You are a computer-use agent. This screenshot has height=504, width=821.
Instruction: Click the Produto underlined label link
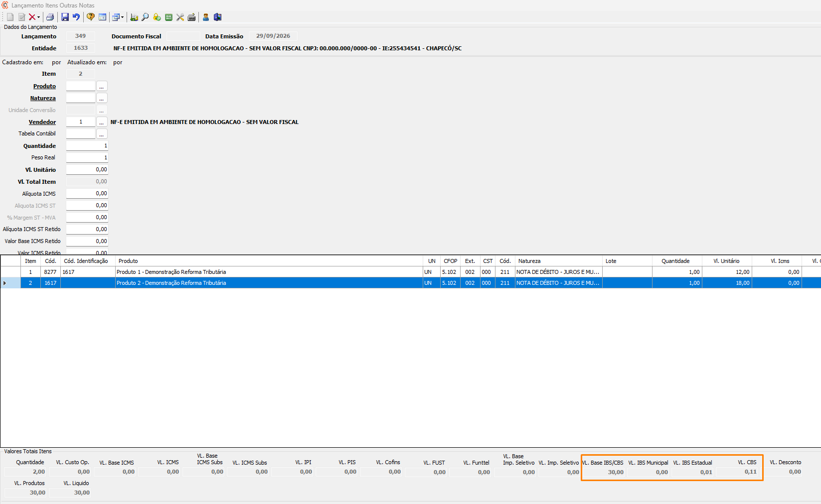coord(44,86)
